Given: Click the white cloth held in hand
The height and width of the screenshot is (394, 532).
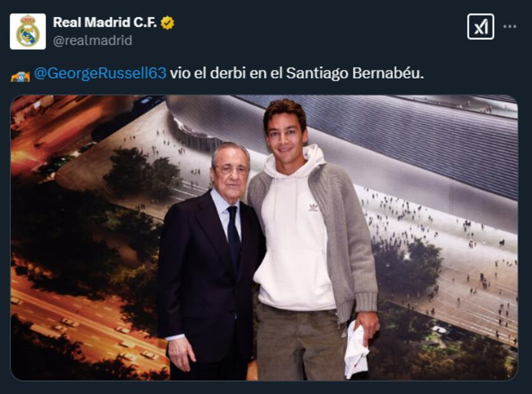Looking at the screenshot, I should 356,350.
